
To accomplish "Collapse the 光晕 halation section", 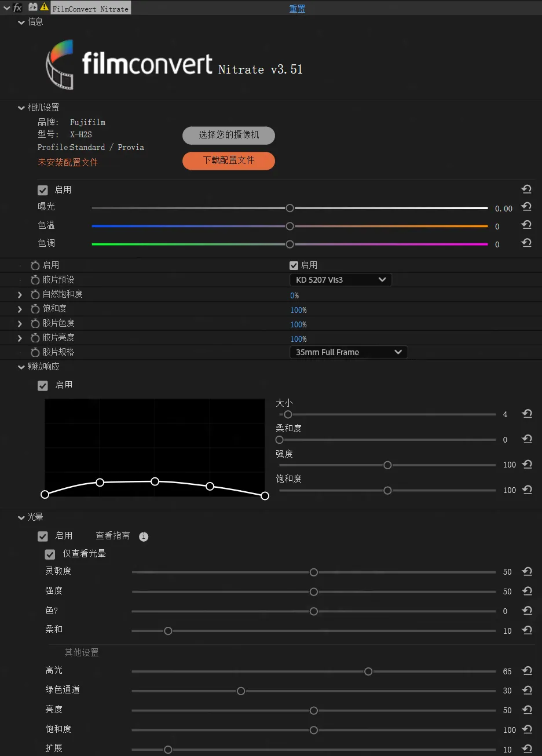I will click(21, 517).
